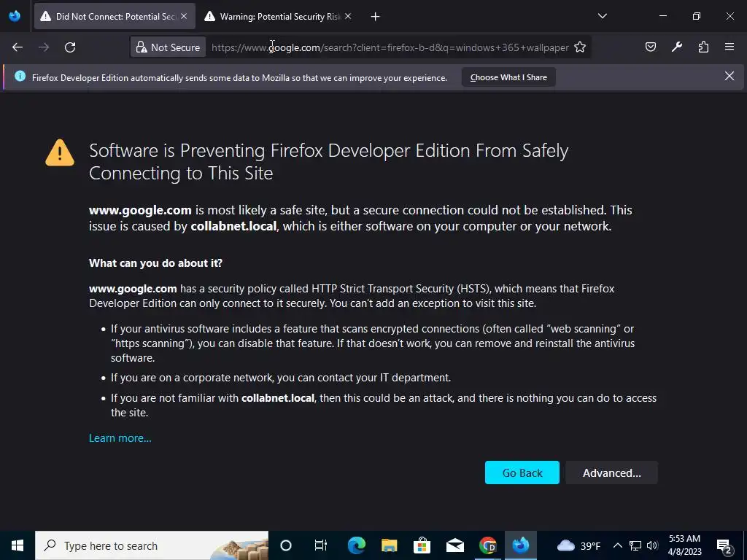The image size is (747, 560).
Task: Click the taskbar 'Type here to search' box
Action: coord(152,545)
